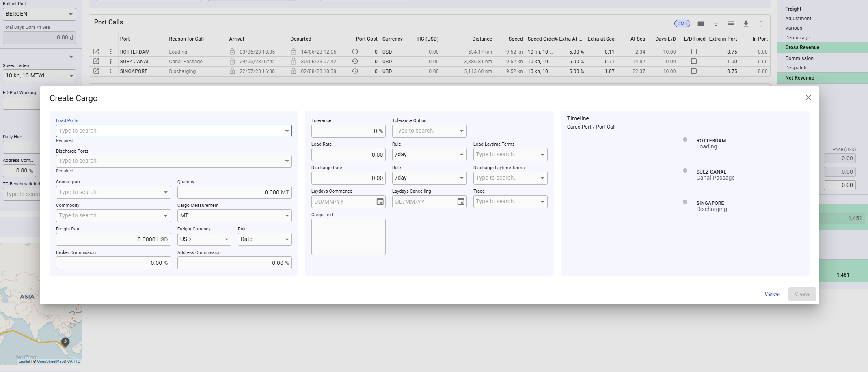The image size is (868, 372).
Task: Download the Port Calls table
Action: (x=746, y=24)
